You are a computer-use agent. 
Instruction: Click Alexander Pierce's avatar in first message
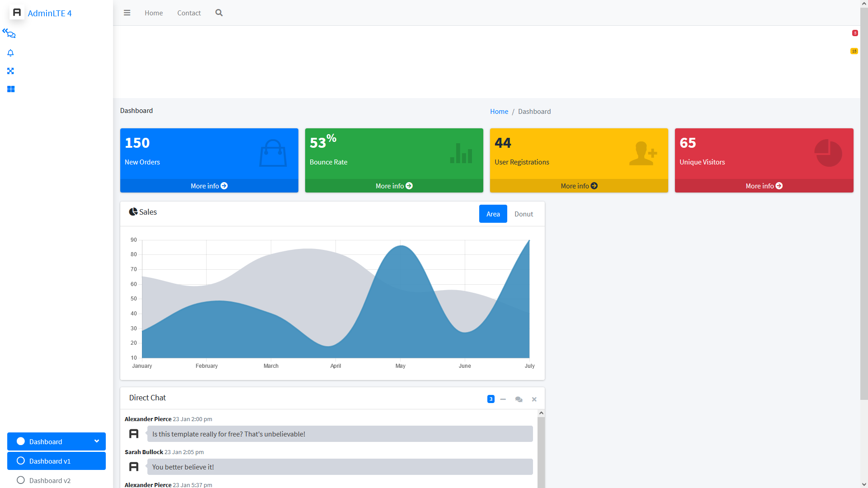pyautogui.click(x=134, y=434)
